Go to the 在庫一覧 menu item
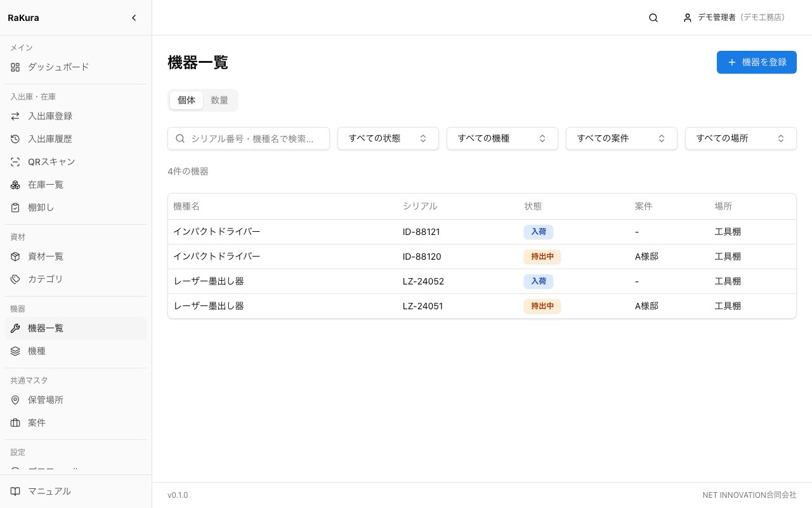 (75, 185)
